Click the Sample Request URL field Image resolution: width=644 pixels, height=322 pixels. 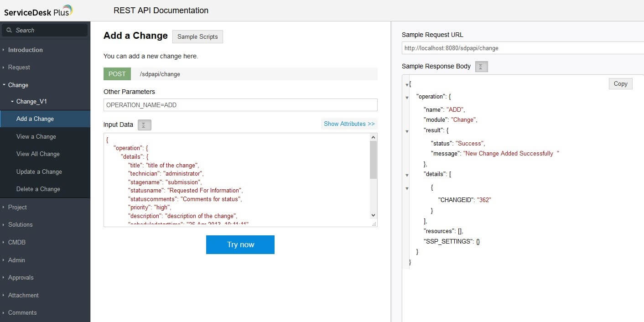click(x=523, y=48)
